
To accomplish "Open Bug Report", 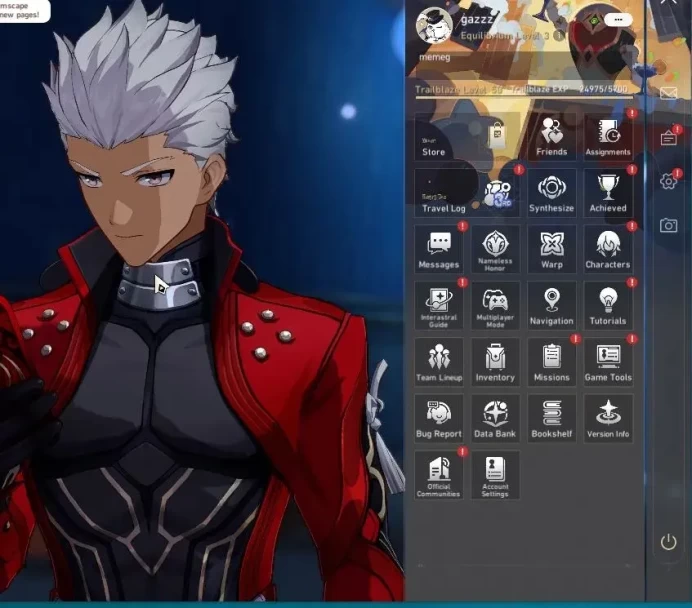I will click(x=439, y=418).
